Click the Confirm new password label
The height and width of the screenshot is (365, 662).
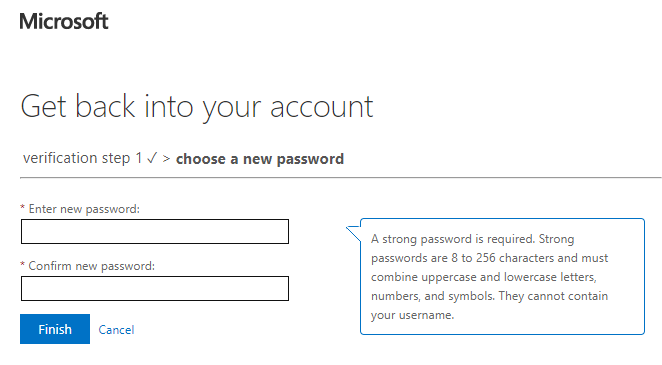[92, 266]
